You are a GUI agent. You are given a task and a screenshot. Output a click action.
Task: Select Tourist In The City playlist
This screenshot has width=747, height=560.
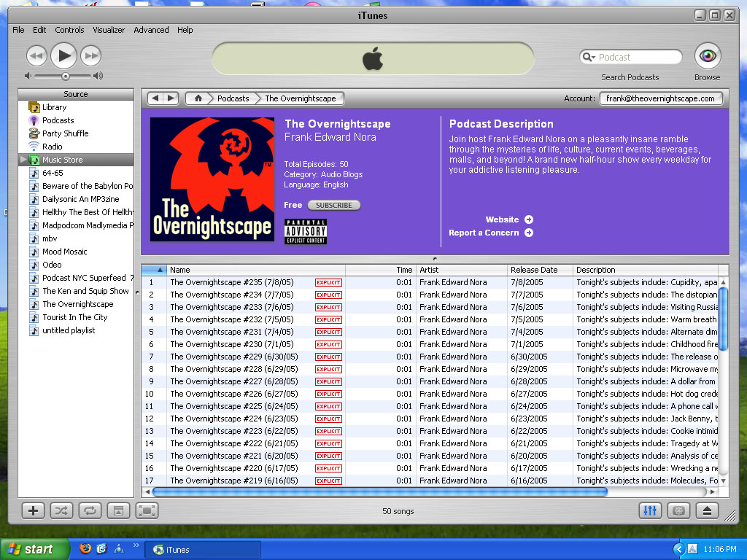75,317
